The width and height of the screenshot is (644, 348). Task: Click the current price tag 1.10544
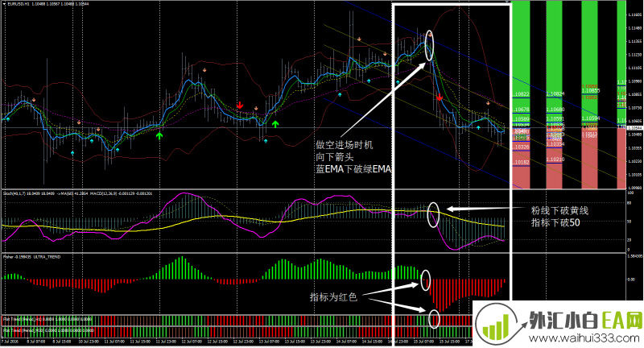[634, 128]
